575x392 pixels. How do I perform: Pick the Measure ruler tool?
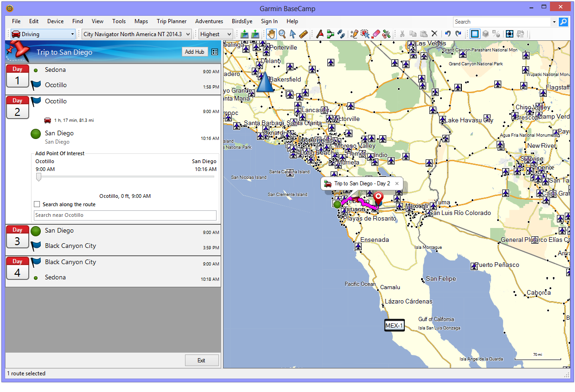click(304, 34)
